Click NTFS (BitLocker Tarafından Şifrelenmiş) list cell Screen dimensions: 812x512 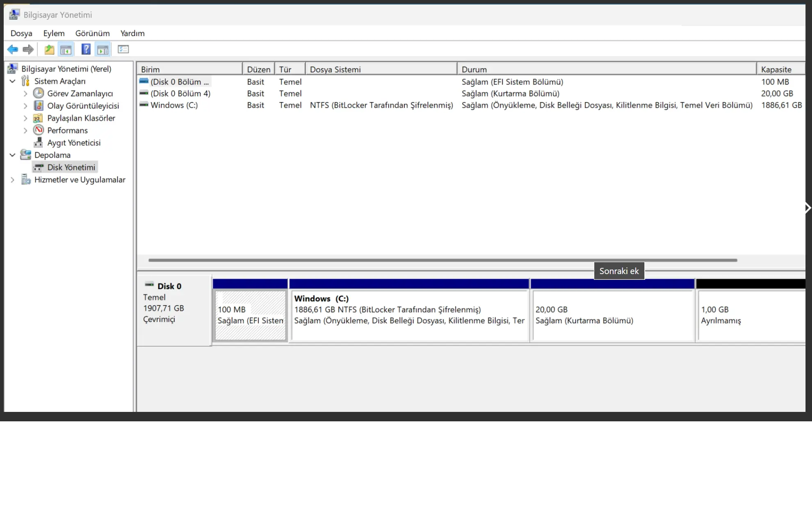(x=381, y=105)
